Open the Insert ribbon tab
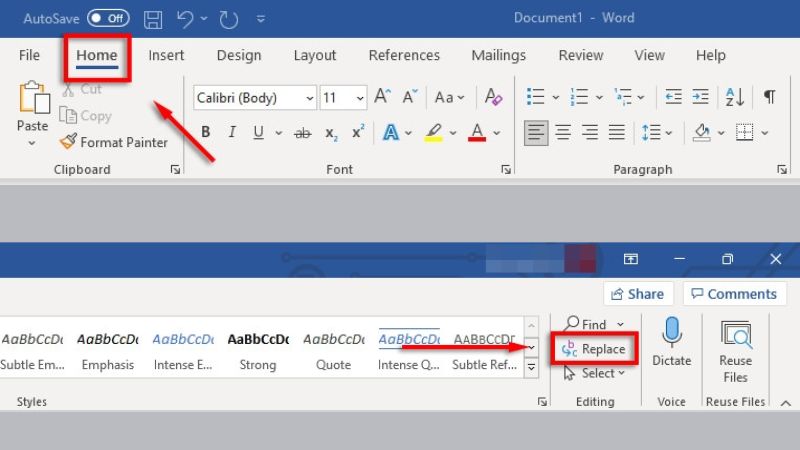Image resolution: width=800 pixels, height=450 pixels. pyautogui.click(x=166, y=55)
